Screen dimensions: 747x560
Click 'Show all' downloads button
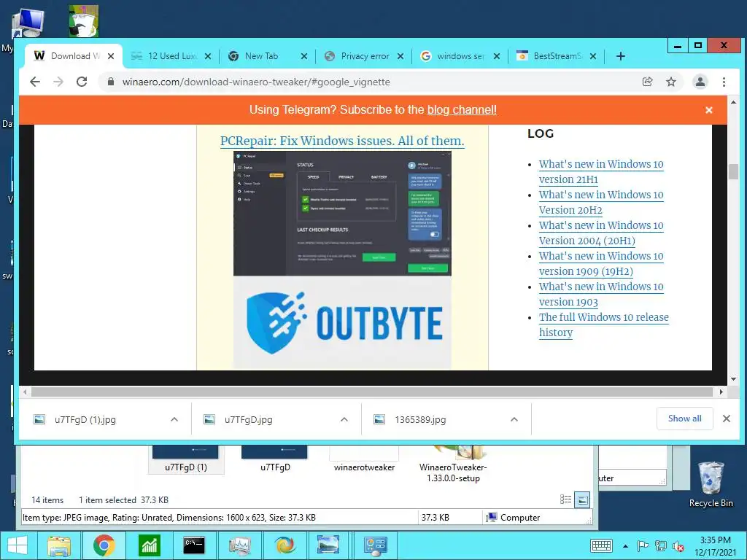click(684, 419)
